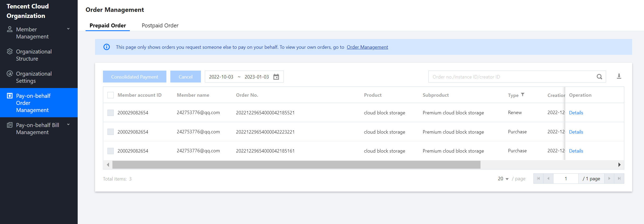The image size is (644, 224).
Task: Expand Pay-on-behalf Bill Management menu
Action: [x=68, y=125]
